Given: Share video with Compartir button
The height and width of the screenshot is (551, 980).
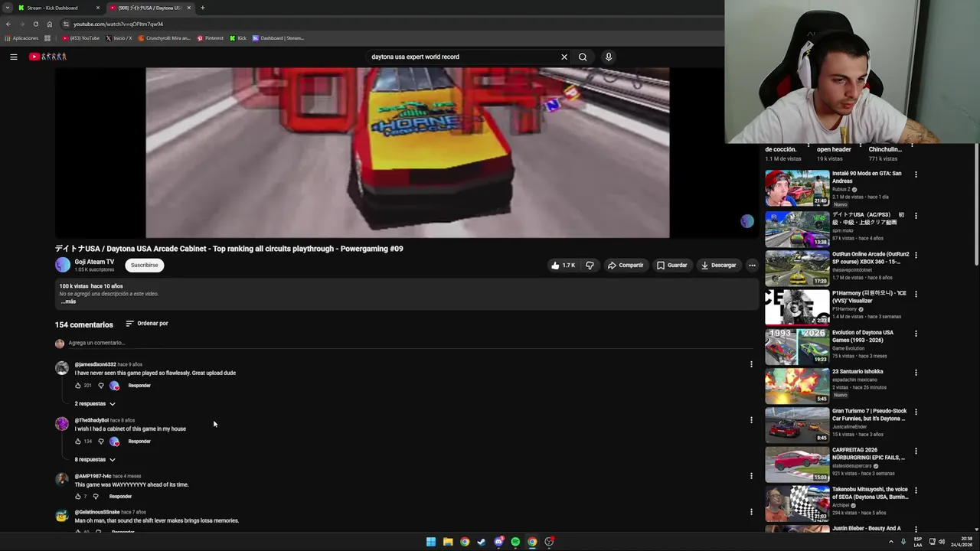Looking at the screenshot, I should click(x=626, y=266).
